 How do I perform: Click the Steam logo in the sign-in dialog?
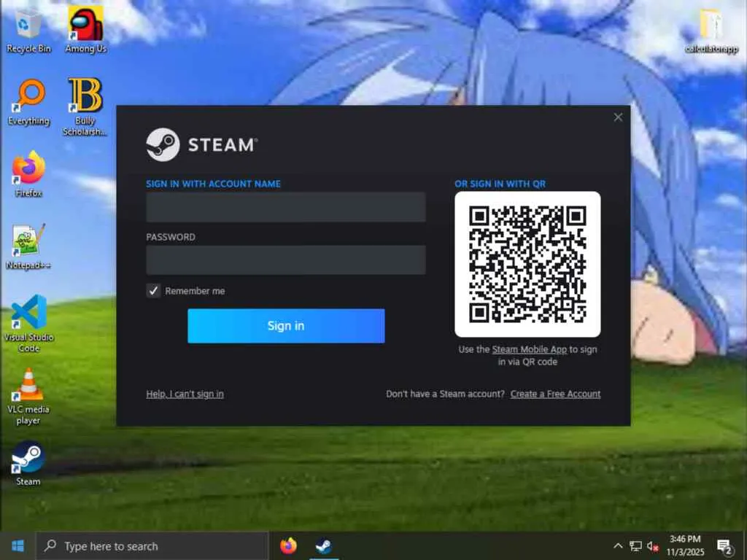click(202, 145)
